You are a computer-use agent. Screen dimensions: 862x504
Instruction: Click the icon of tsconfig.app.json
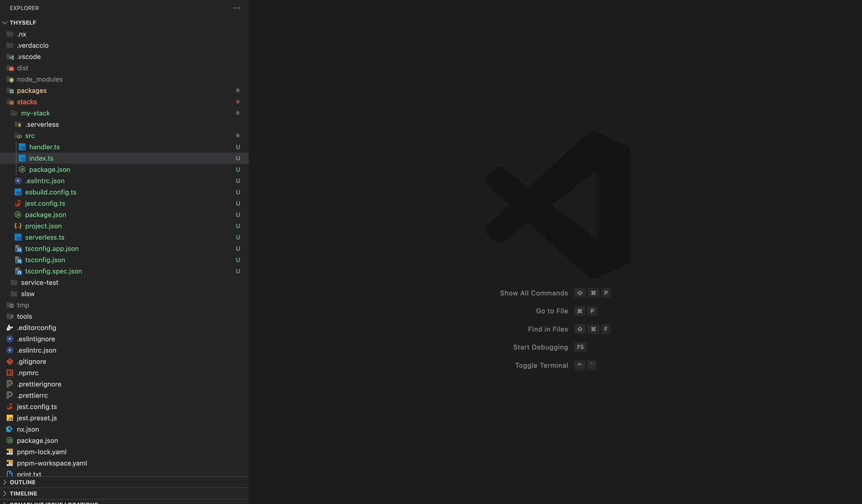[x=18, y=249]
